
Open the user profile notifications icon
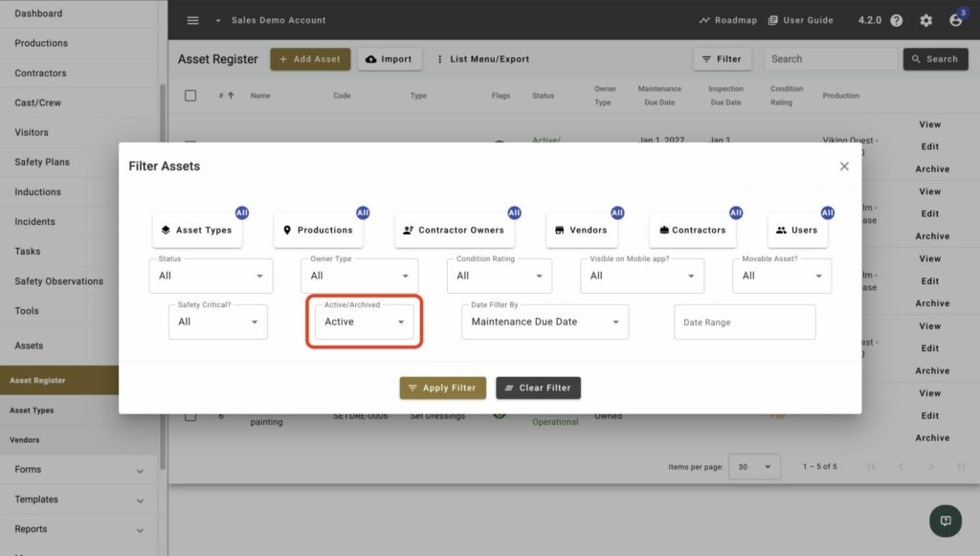click(x=956, y=19)
